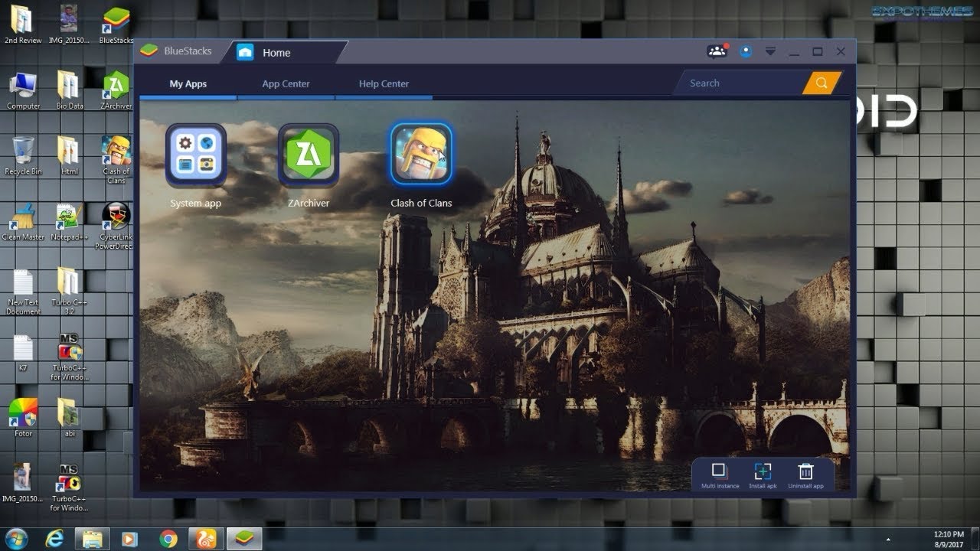The image size is (980, 551).
Task: Open File Explorer from taskbar
Action: pyautogui.click(x=93, y=539)
